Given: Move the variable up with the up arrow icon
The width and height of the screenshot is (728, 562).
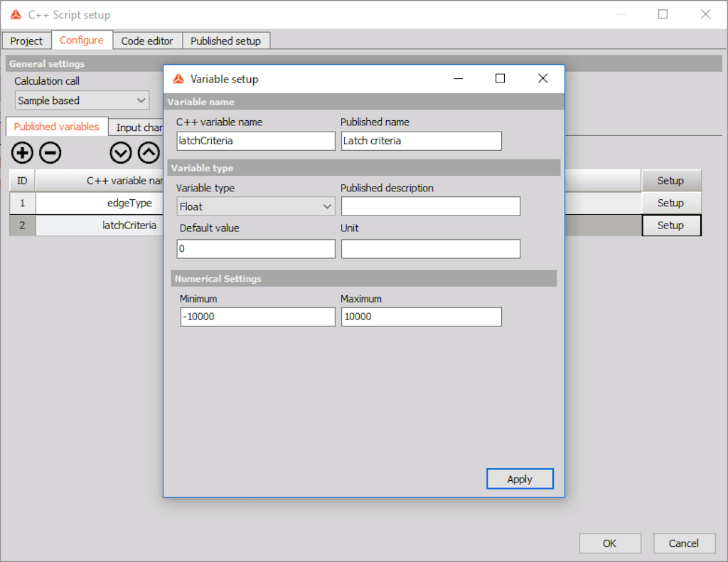Looking at the screenshot, I should point(149,153).
